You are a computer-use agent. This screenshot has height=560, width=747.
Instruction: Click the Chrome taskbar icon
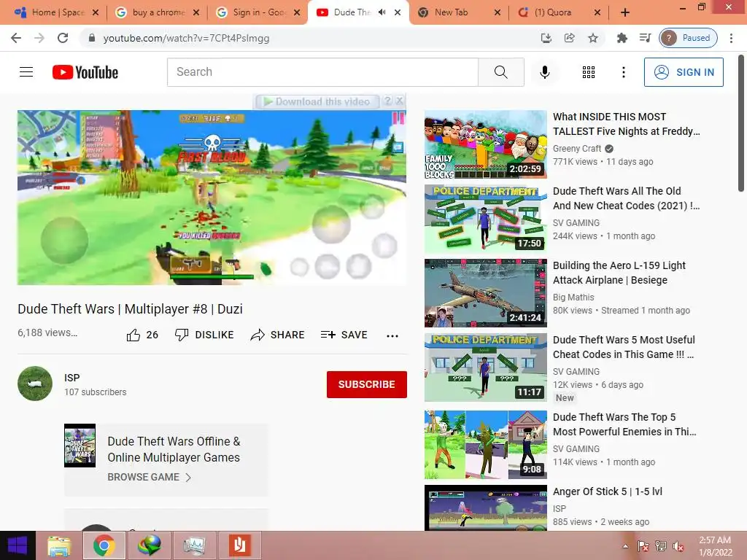pyautogui.click(x=104, y=545)
